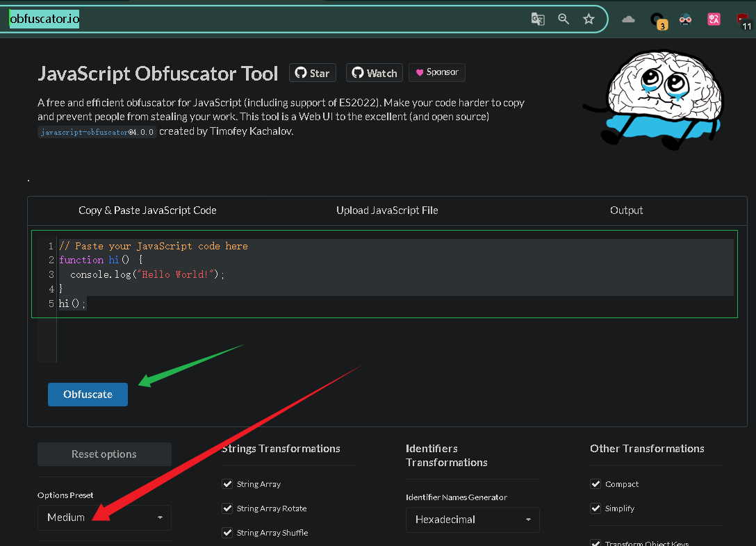Click the Obfuscate button
Image resolution: width=756 pixels, height=546 pixels.
(88, 394)
